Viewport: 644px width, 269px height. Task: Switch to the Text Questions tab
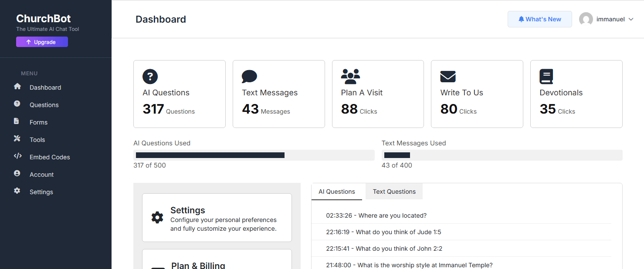click(394, 192)
